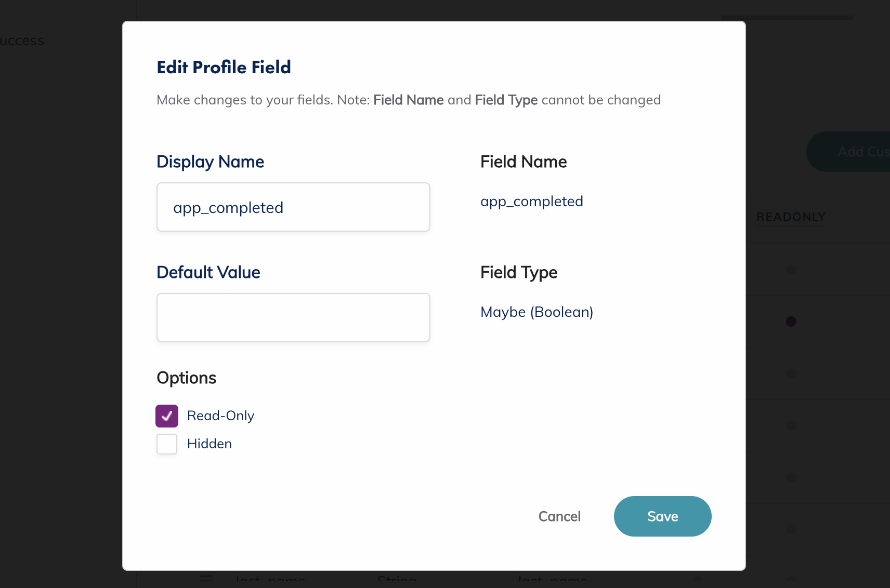Click the Hidden option label text

point(210,444)
